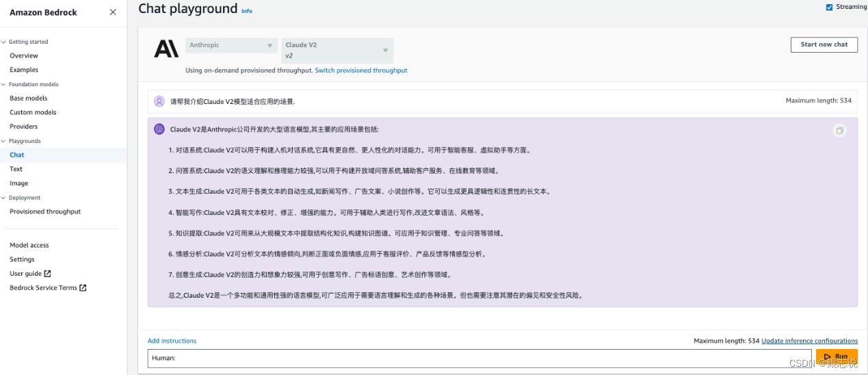Click response item 3 about 文本生成
This screenshot has height=375, width=868.
click(x=359, y=192)
